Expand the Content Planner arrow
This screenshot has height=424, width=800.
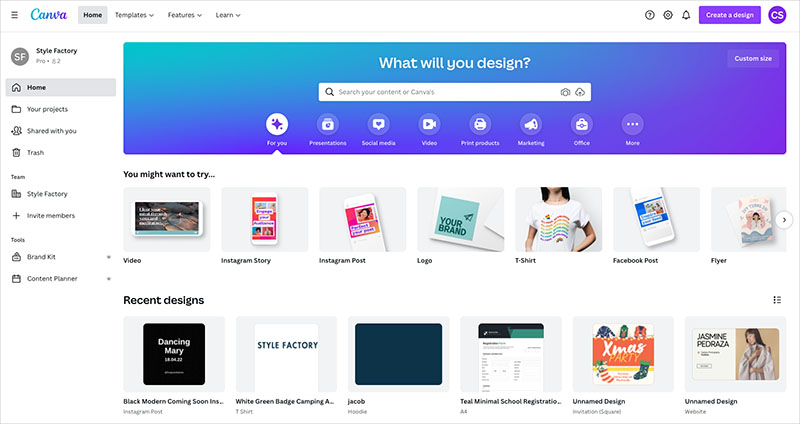pos(109,279)
